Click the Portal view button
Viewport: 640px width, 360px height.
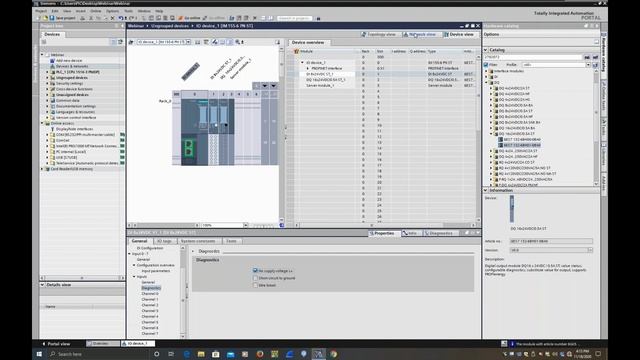56,344
